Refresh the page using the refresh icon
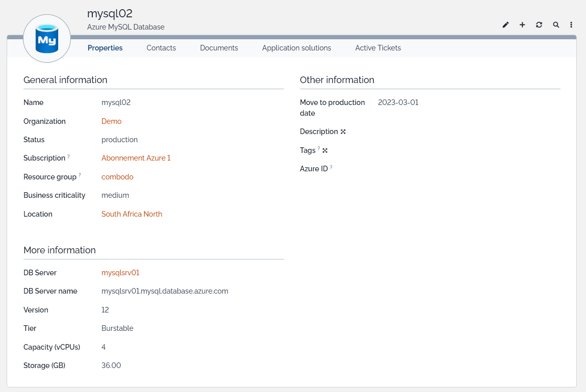Screen dimensions: 586x392 [539, 25]
